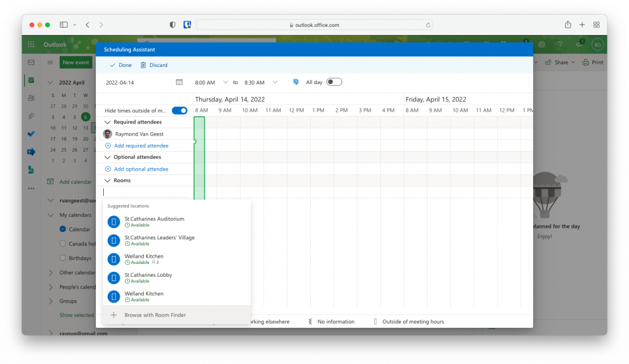Disable Hide times outside of meeting hours
The height and width of the screenshot is (364, 629).
(x=179, y=110)
